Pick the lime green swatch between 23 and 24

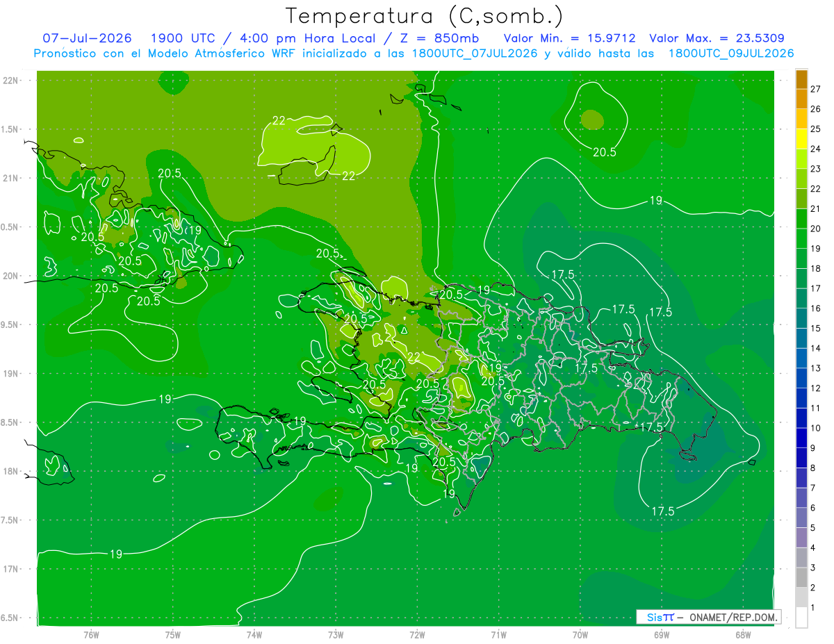point(801,158)
